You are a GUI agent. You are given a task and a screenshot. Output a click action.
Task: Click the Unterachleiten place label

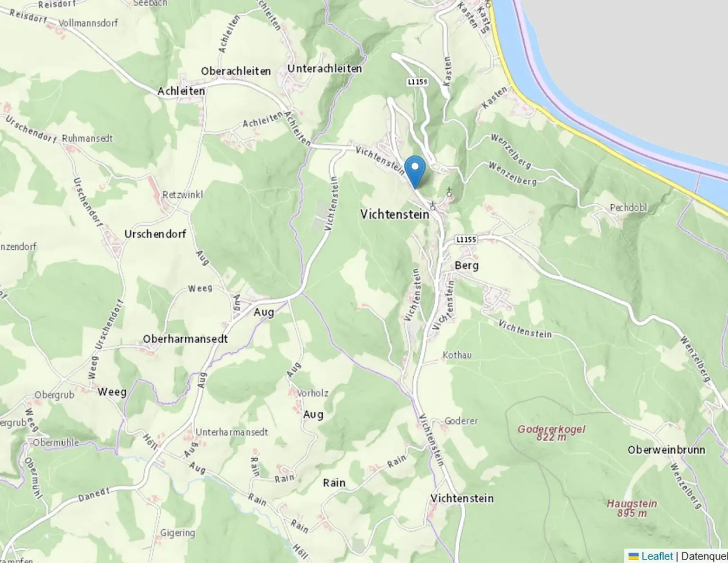coord(325,69)
